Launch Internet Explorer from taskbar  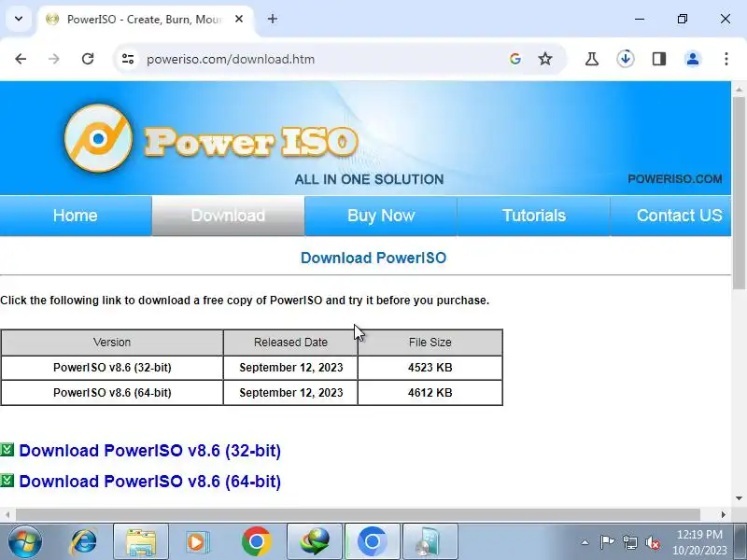[x=83, y=542]
